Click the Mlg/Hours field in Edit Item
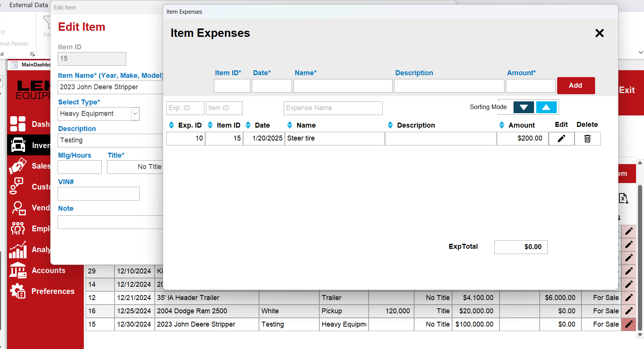The height and width of the screenshot is (349, 644). click(x=80, y=167)
